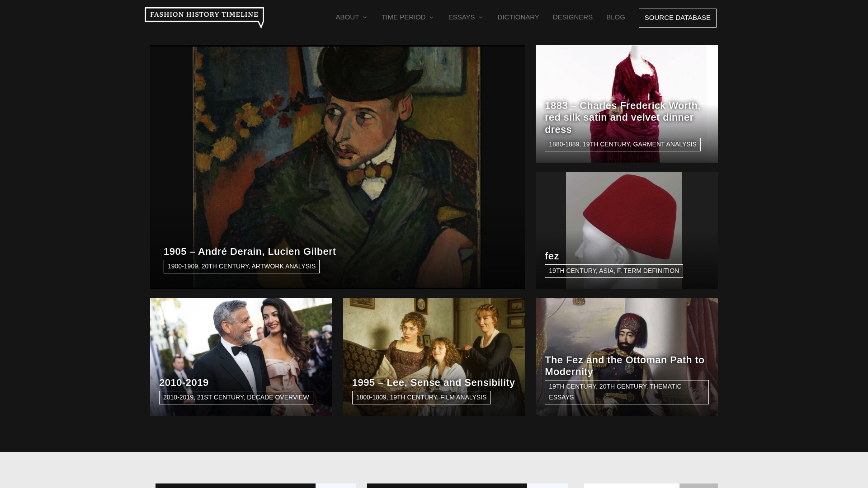Open The Fez and the Ottoman Path article
Image resolution: width=868 pixels, height=488 pixels.
(x=624, y=366)
